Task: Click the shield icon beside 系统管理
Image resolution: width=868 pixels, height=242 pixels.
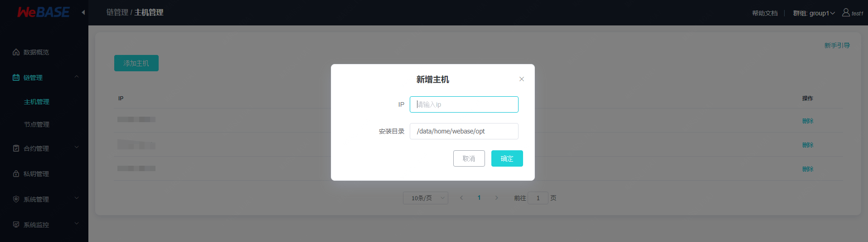Action: pos(16,199)
